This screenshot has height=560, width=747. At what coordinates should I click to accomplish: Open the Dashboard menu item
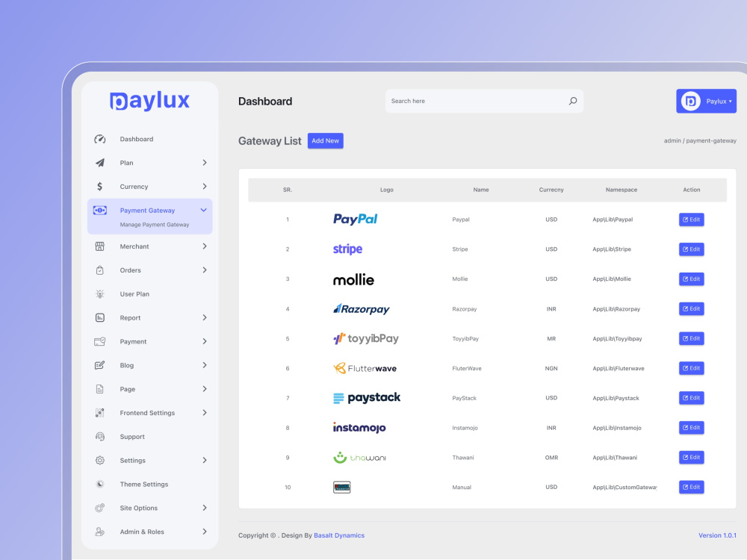tap(149, 139)
